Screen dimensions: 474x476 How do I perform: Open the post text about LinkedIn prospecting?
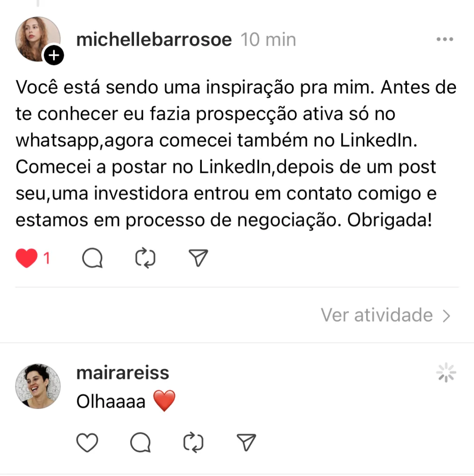click(236, 153)
